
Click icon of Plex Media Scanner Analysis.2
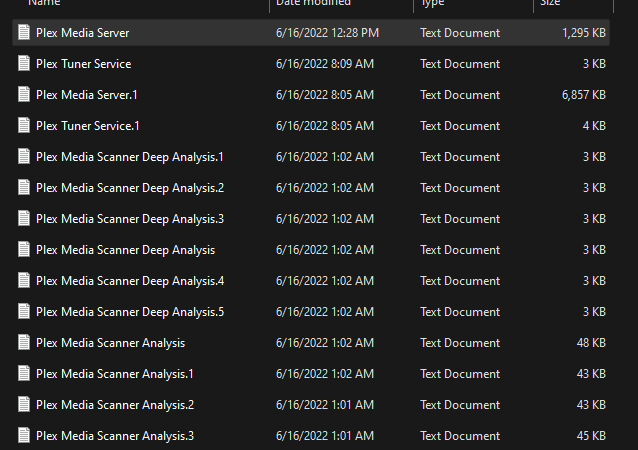tap(24, 405)
